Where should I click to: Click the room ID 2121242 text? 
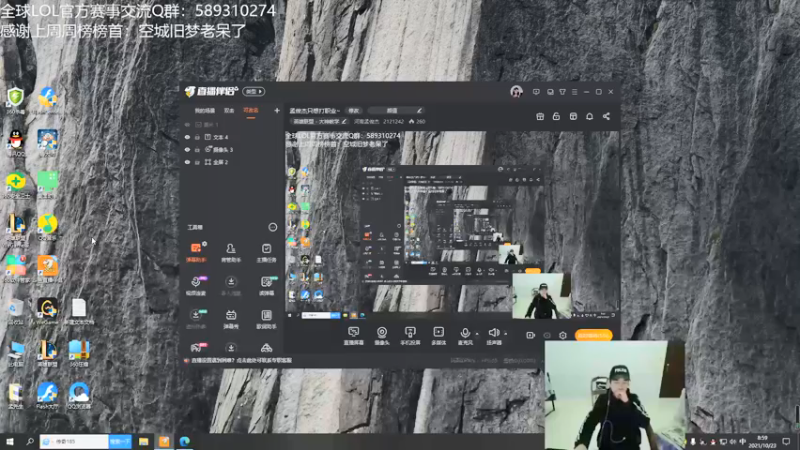tap(393, 121)
